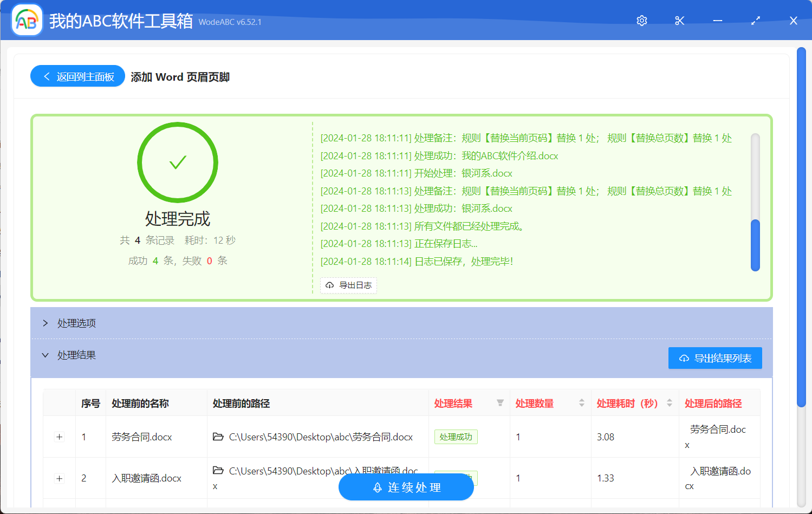812x514 pixels.
Task: Click the 处理成功 status tag for 劳务合同.docx
Action: pos(456,437)
